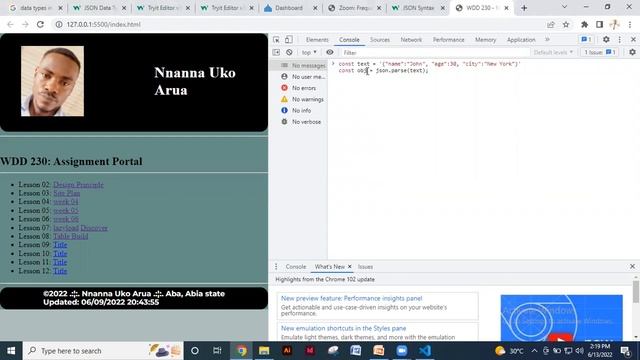Open Lesson 12 Title link
The width and height of the screenshot is (640, 360).
click(60, 271)
